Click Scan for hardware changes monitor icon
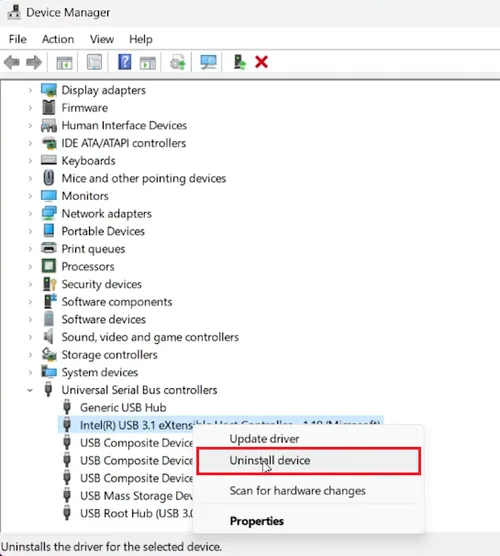500x556 pixels. [x=208, y=62]
